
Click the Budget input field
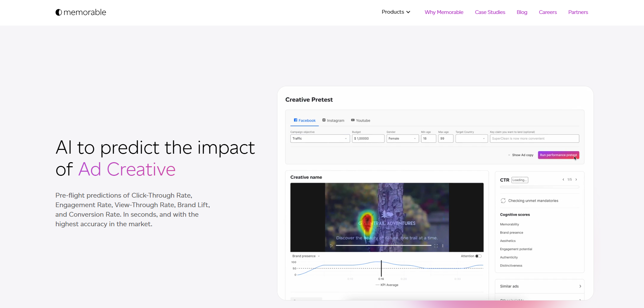[x=368, y=139]
